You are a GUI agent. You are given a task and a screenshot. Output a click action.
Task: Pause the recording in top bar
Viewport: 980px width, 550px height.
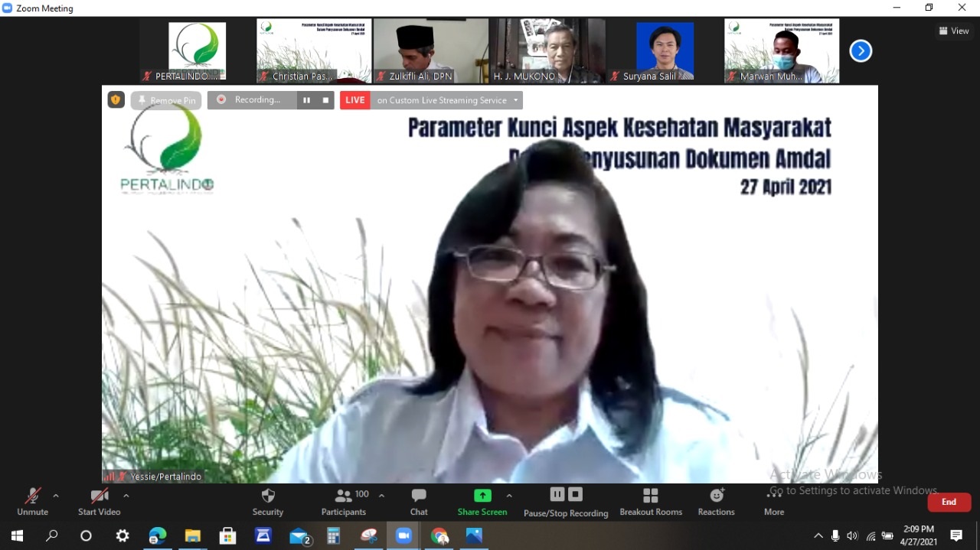(306, 100)
